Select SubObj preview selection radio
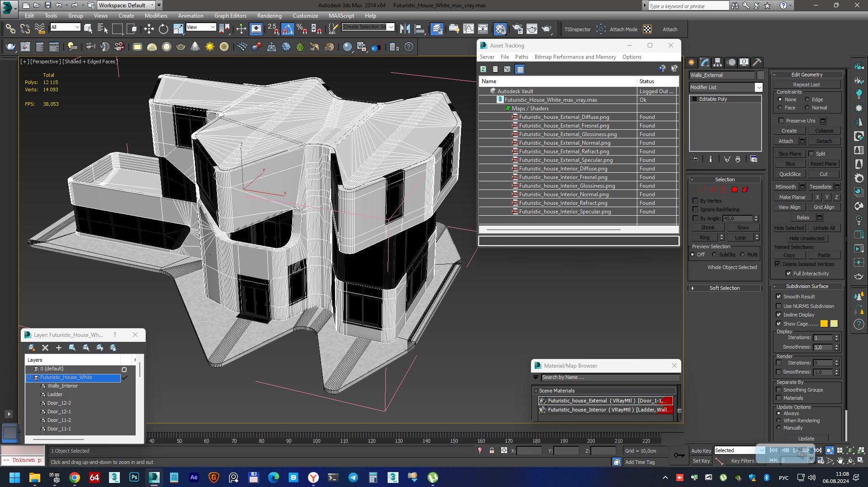This screenshot has height=487, width=868. tap(714, 255)
